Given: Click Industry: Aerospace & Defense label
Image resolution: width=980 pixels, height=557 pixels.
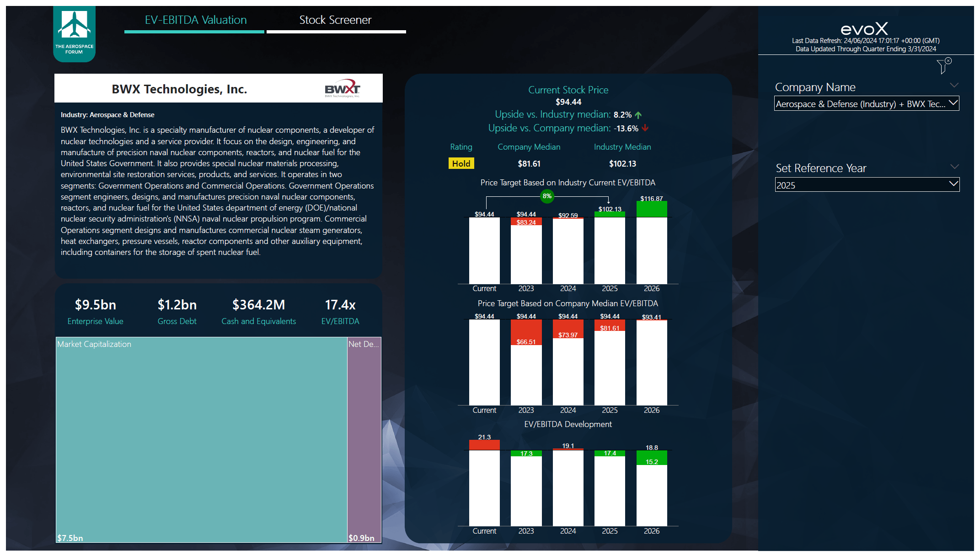Looking at the screenshot, I should pos(107,115).
